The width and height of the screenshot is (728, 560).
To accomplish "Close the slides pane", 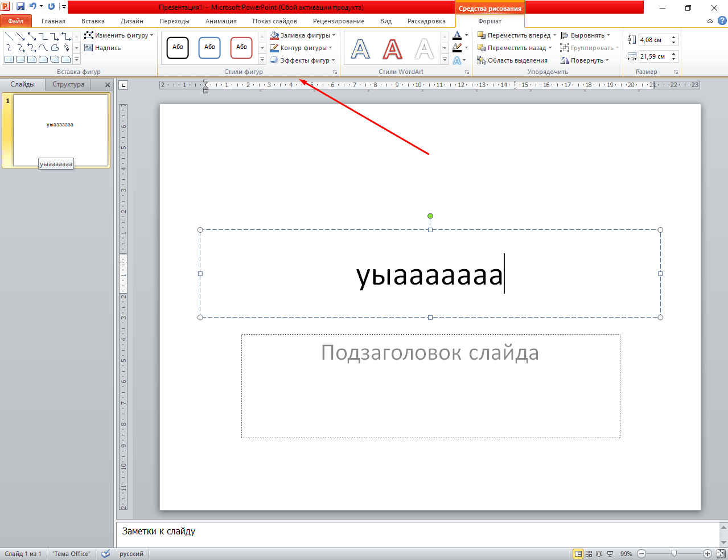I will [108, 85].
